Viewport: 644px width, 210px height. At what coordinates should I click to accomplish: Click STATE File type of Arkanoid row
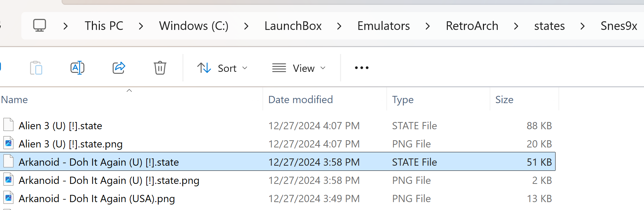pos(414,162)
